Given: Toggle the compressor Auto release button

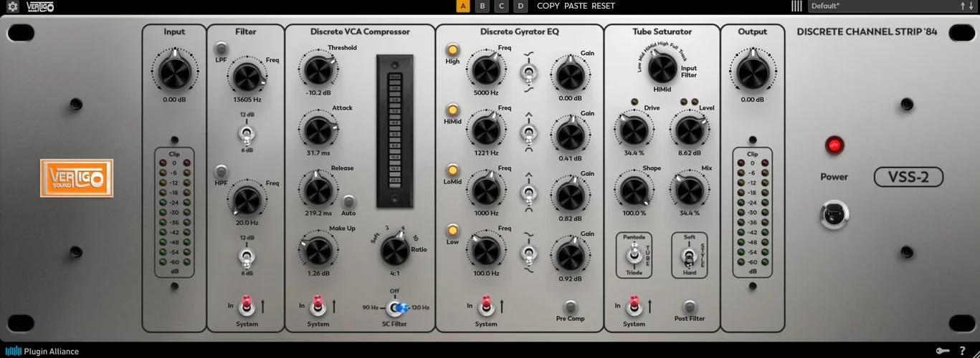Looking at the screenshot, I should (349, 201).
